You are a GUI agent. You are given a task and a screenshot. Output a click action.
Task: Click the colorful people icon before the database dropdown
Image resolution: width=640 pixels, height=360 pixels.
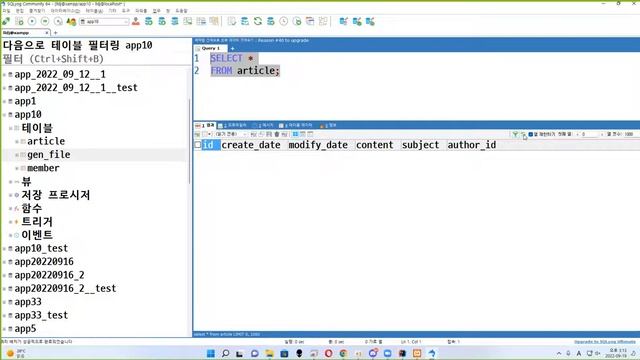(x=71, y=21)
